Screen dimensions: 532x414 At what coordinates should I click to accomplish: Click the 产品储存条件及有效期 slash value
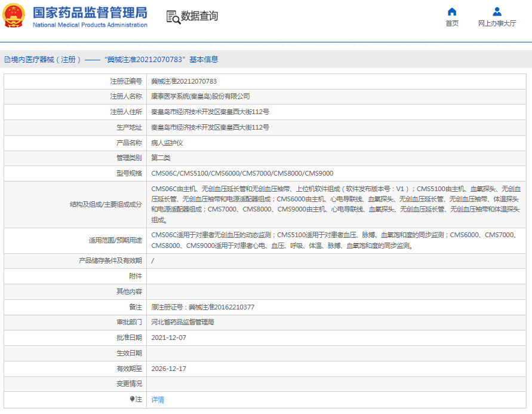[x=153, y=260]
